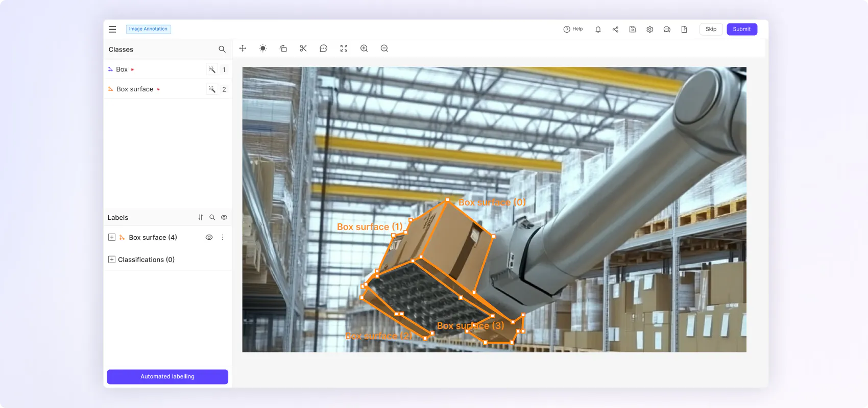Screen dimensions: 868x408
Task: Click magic wand for Box class
Action: tap(212, 69)
